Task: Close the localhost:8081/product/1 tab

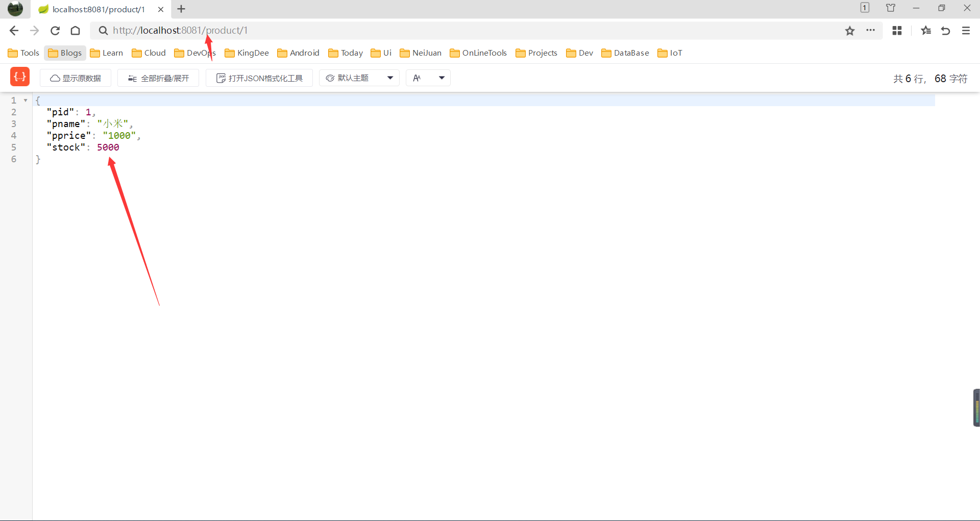Action: pyautogui.click(x=161, y=9)
